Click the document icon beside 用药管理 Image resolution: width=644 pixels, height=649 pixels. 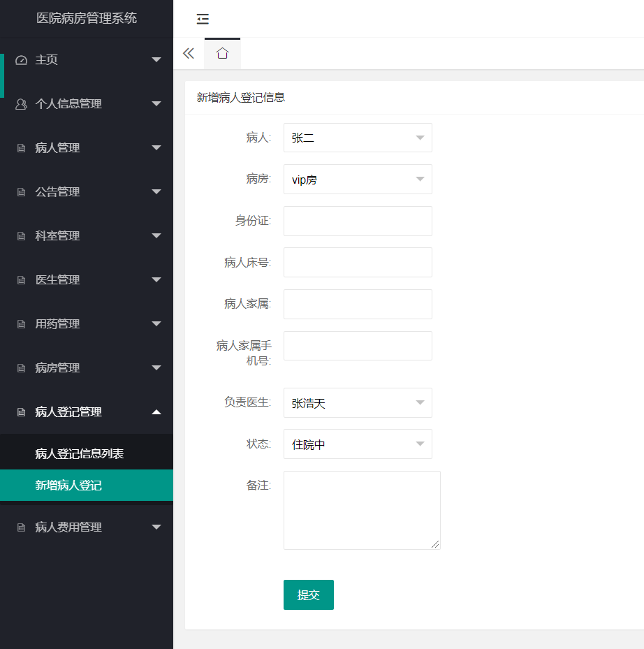tap(21, 324)
